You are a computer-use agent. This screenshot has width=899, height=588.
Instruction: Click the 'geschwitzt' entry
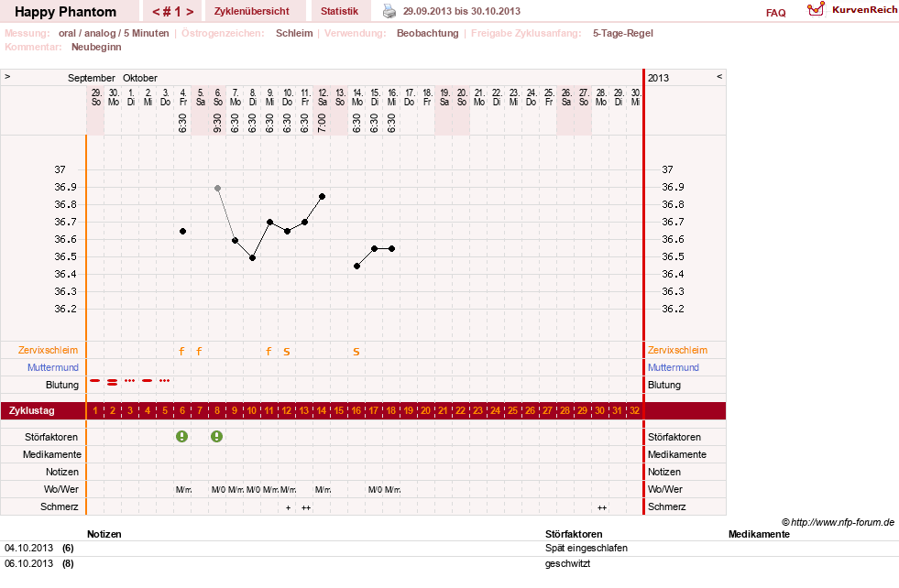[567, 564]
